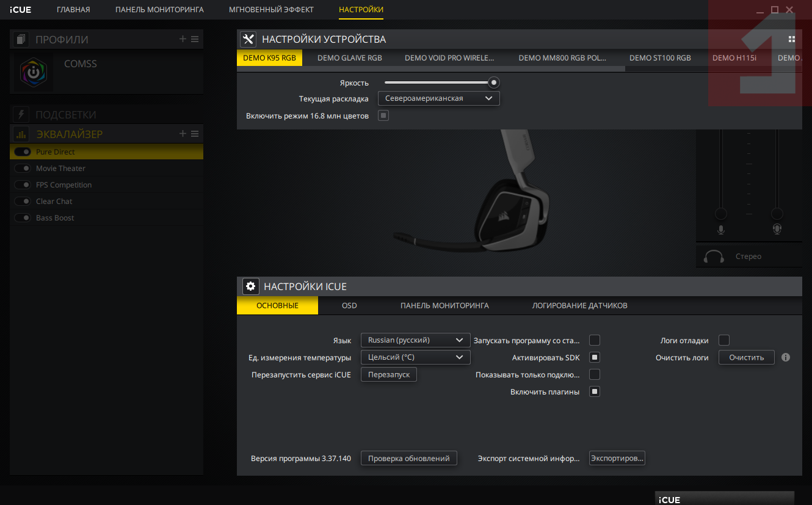Click the Версия программы 3.37.140 text

[x=301, y=458]
